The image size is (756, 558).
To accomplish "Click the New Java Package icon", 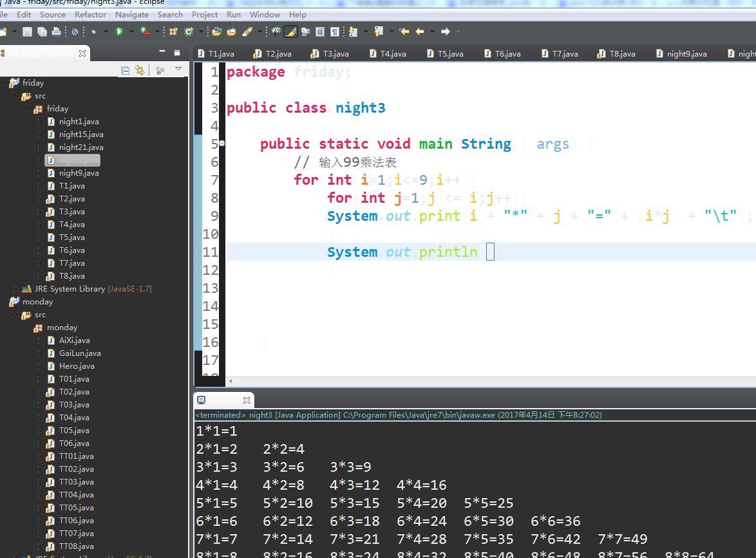I will (174, 32).
